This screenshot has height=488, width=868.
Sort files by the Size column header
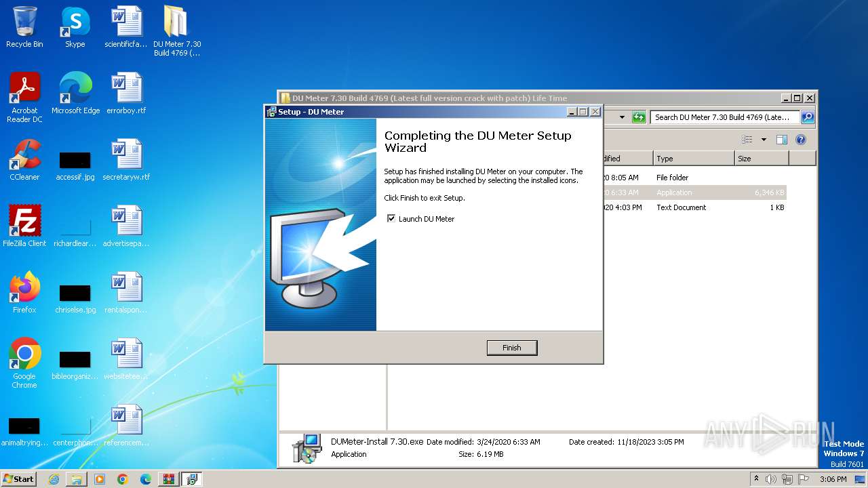coord(762,159)
